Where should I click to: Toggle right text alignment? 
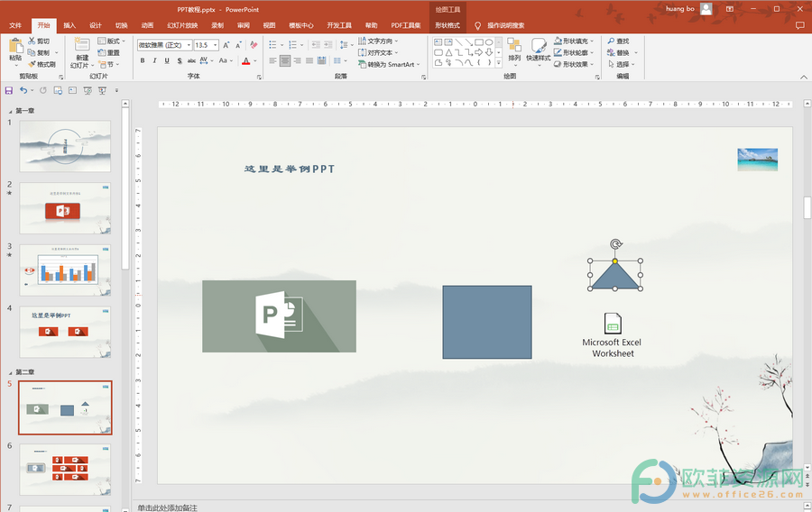(297, 61)
